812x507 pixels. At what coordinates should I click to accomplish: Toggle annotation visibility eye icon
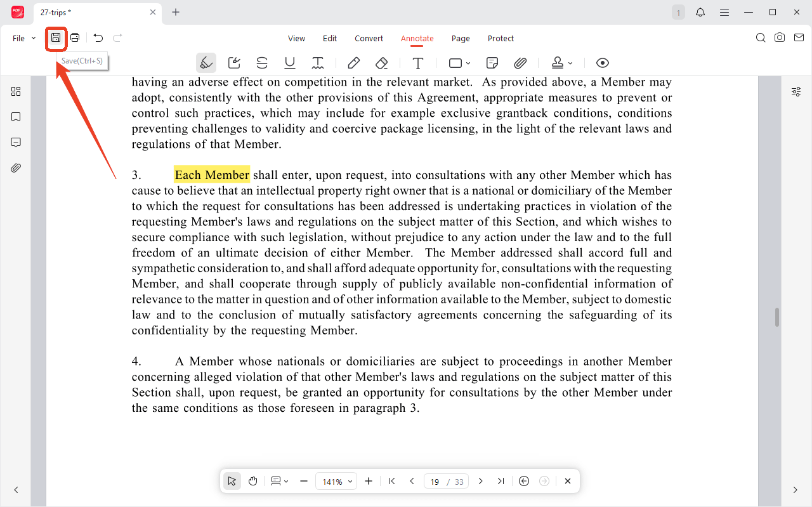tap(603, 63)
